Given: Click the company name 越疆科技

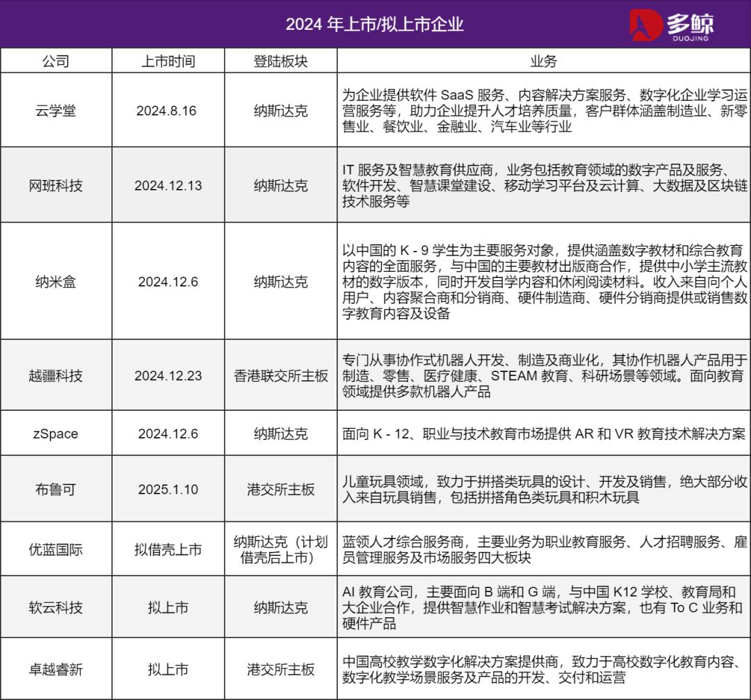Looking at the screenshot, I should [56, 375].
